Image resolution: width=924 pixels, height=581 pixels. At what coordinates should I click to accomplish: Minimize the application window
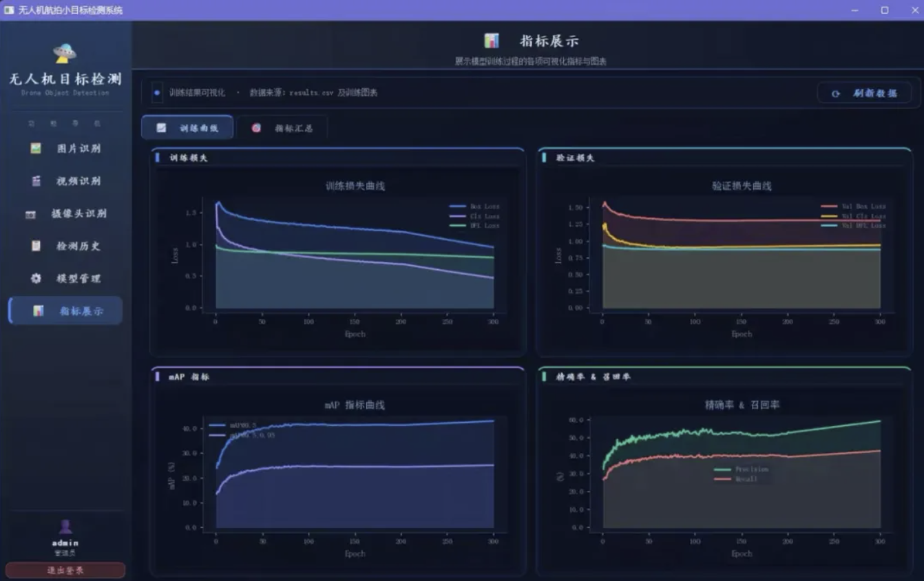(x=854, y=10)
